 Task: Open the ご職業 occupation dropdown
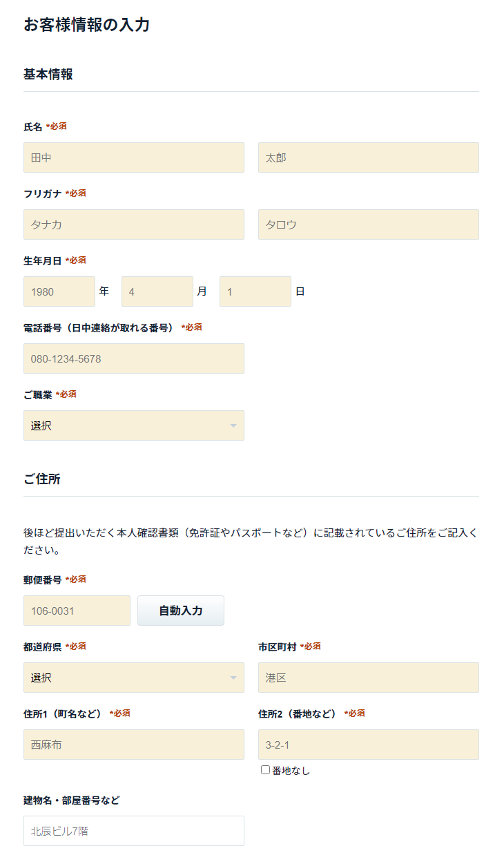(134, 425)
